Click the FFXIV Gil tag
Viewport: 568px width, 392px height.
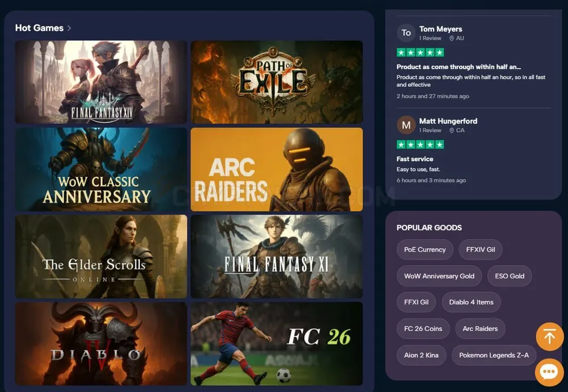(481, 249)
